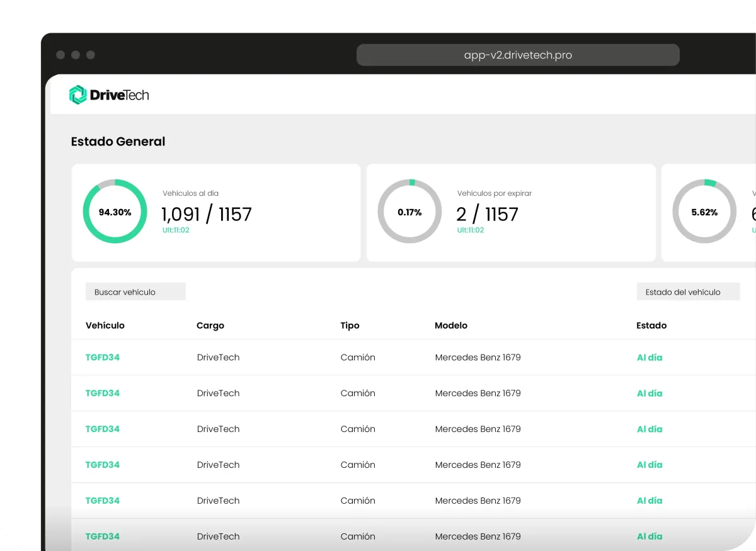Select Mercedes Benz 1679 in third row
This screenshot has height=551, width=756.
click(478, 429)
